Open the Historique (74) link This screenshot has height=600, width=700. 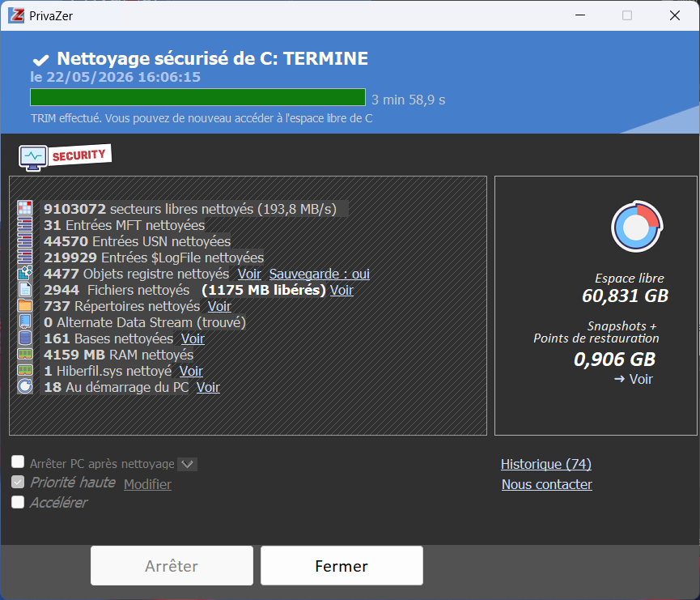[x=546, y=464]
